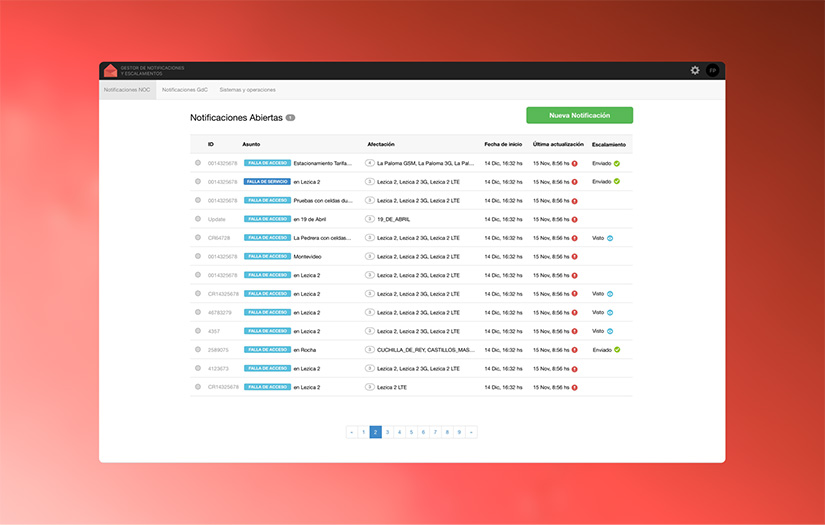Screen dimensions: 825x525
Task: Click green Enviado checkmark in Rocha row
Action: [x=617, y=350]
